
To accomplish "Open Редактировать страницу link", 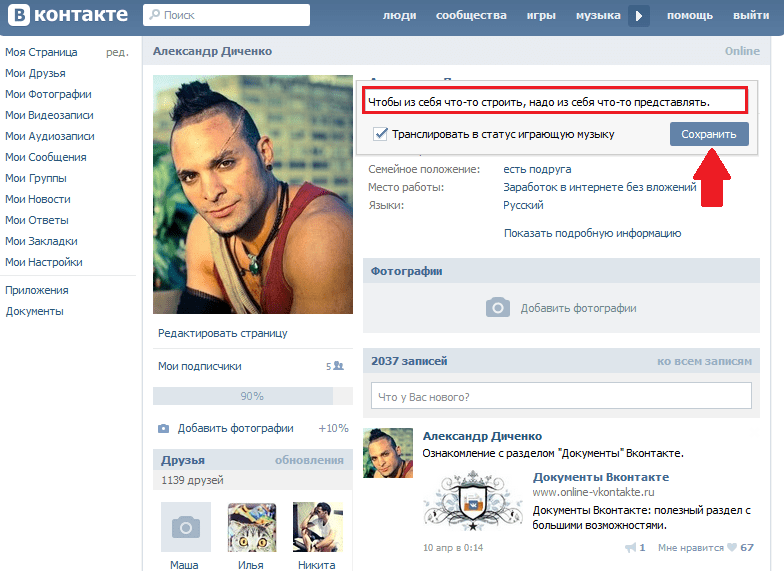I will pyautogui.click(x=222, y=333).
